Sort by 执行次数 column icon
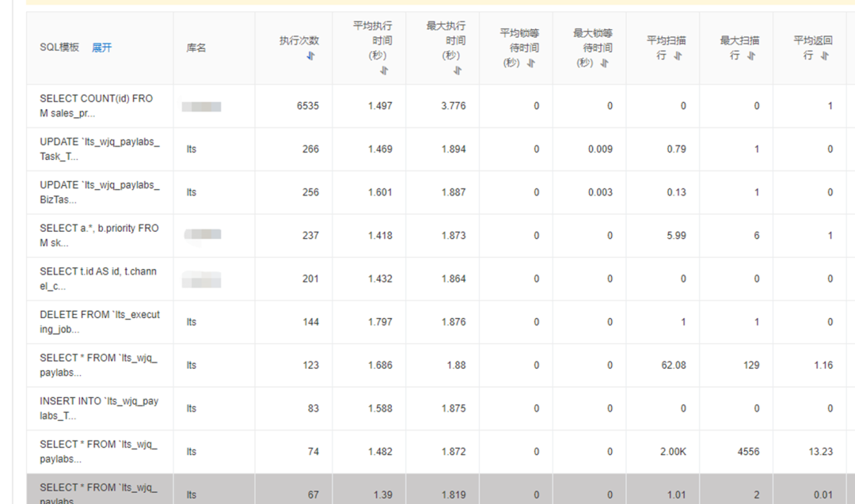This screenshot has width=855, height=504. point(310,55)
